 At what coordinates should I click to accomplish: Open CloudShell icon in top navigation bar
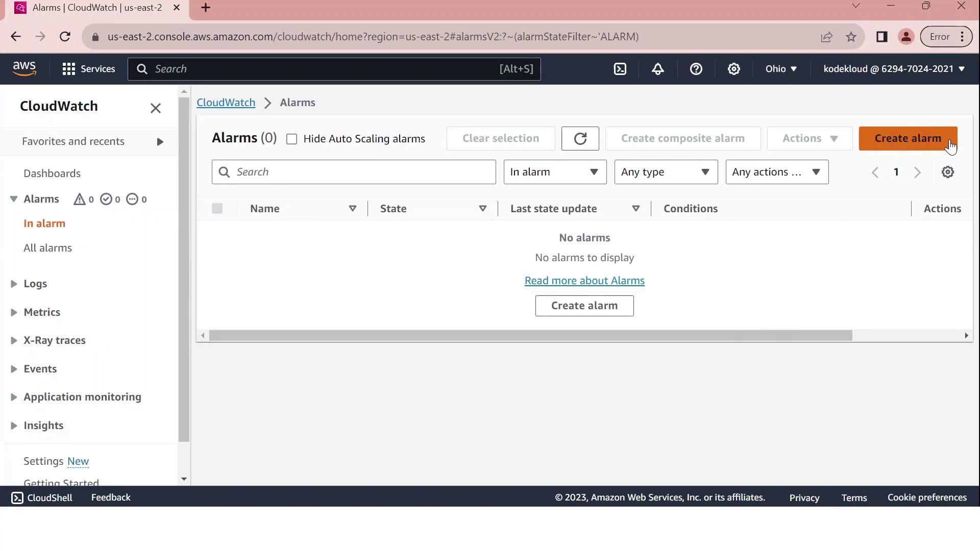(x=620, y=69)
